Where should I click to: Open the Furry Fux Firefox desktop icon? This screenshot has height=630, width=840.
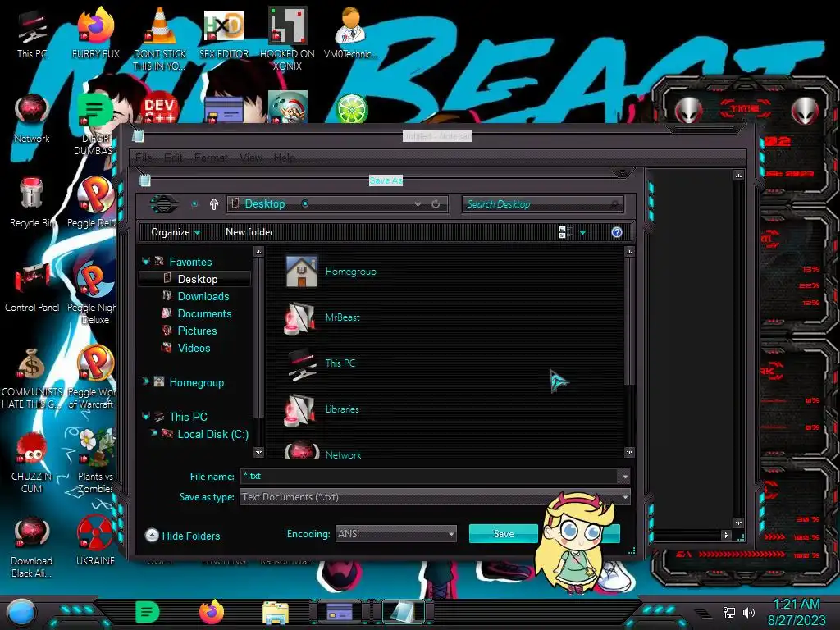pos(96,33)
